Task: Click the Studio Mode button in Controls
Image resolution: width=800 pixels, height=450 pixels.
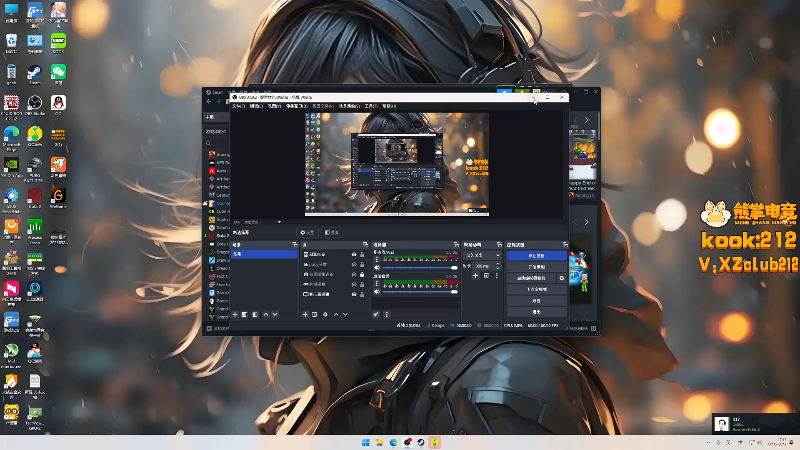Action: tap(536, 289)
